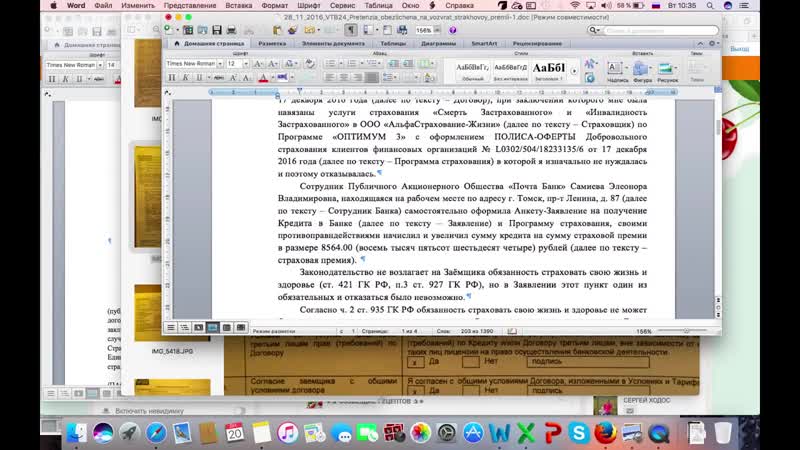Center-align the paragraph text

(x=344, y=78)
